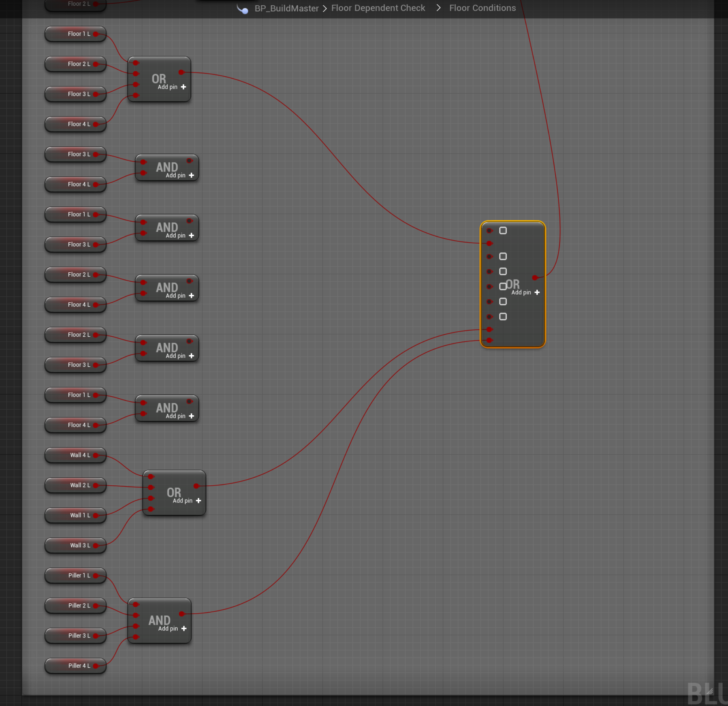This screenshot has height=706, width=728.
Task: Click Add pin plus on the lowest two-input AND node
Action: click(x=191, y=416)
